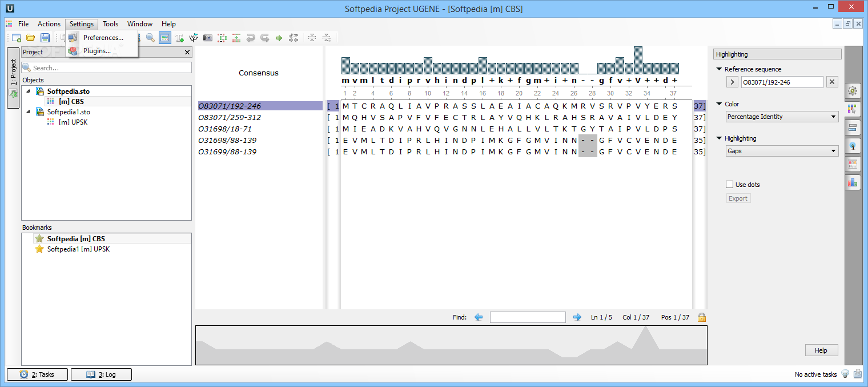Viewport: 868px width, 387px height.
Task: Collapse the Color section triangle
Action: pyautogui.click(x=719, y=104)
